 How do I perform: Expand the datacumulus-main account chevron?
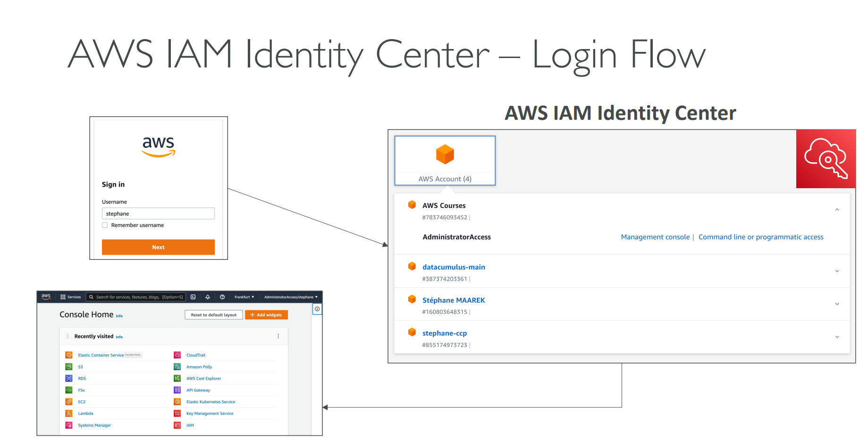[x=837, y=271]
